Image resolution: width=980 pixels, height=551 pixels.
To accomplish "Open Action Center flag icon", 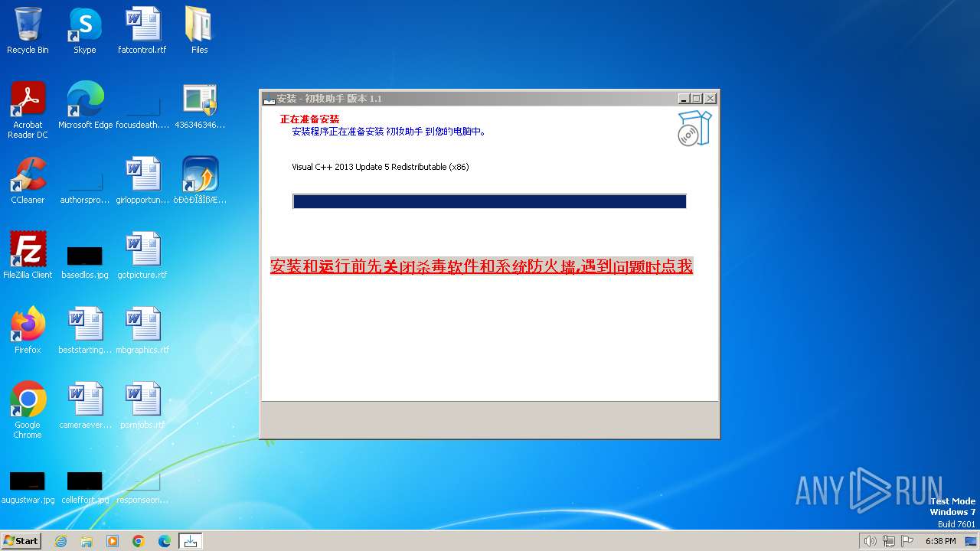I will point(907,541).
